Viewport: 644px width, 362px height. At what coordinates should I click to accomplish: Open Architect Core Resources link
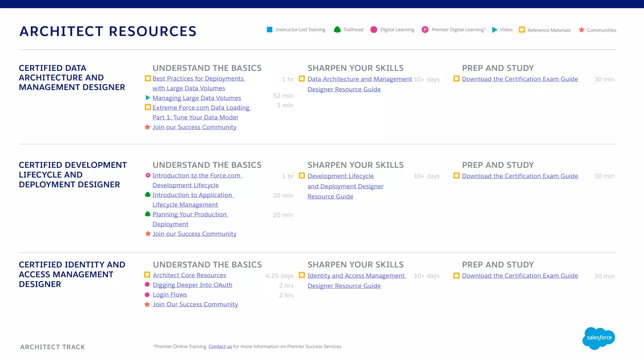189,275
